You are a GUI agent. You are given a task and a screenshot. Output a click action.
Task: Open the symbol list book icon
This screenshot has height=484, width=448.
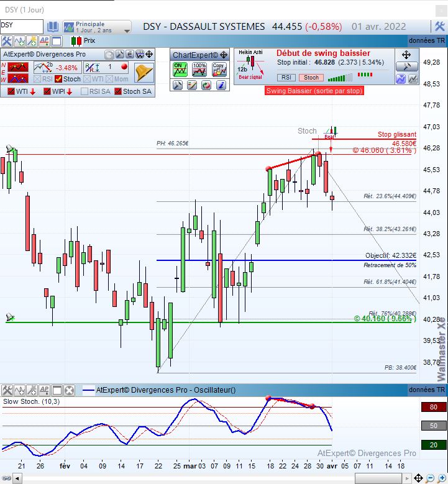tap(52, 27)
